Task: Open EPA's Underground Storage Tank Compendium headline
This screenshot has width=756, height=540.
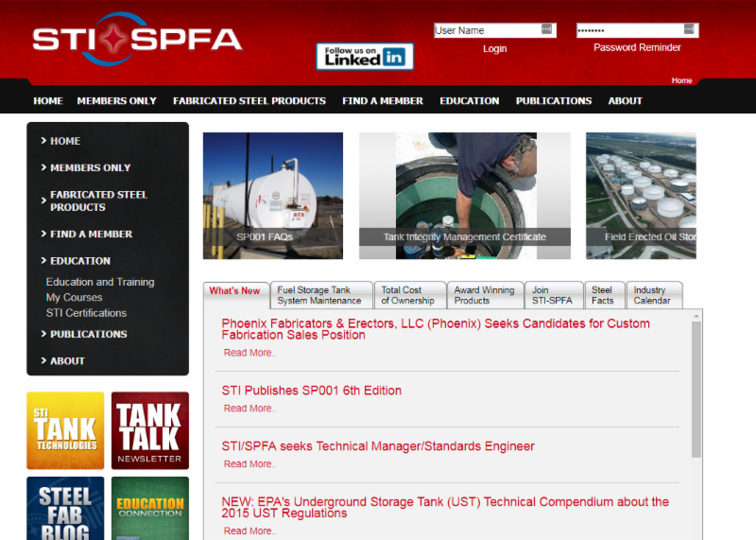Action: click(x=445, y=507)
